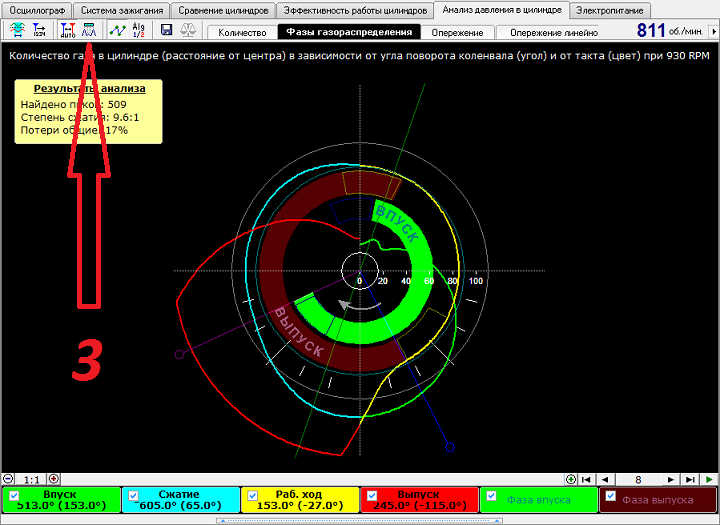Click the AUTO markers icon
The height and width of the screenshot is (525, 720).
pyautogui.click(x=68, y=30)
